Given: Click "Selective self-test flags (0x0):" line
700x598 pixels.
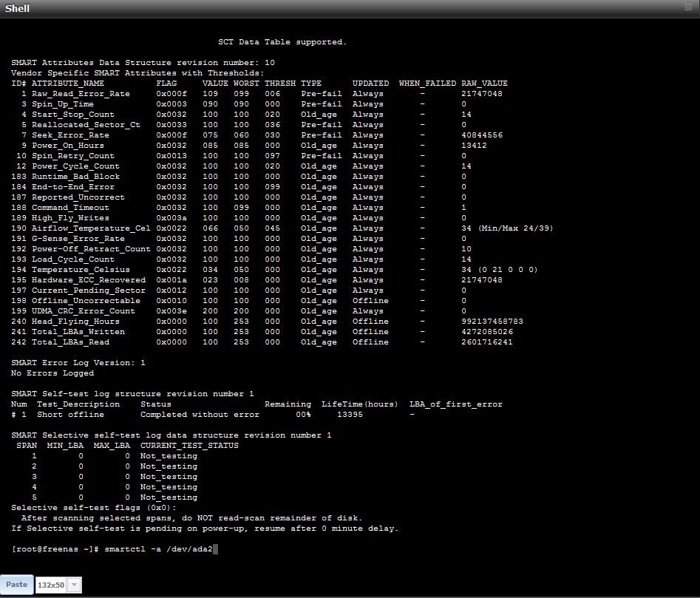Looking at the screenshot, I should pyautogui.click(x=94, y=507).
